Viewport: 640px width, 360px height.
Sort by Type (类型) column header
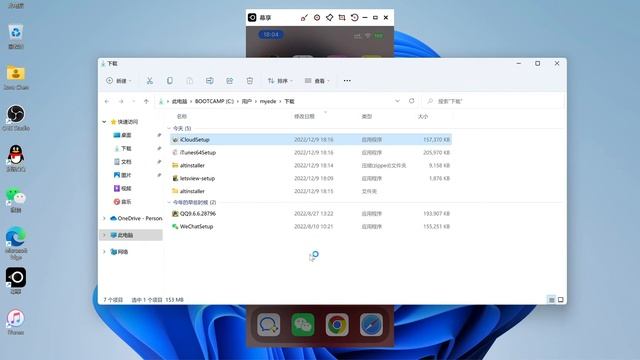click(x=367, y=117)
